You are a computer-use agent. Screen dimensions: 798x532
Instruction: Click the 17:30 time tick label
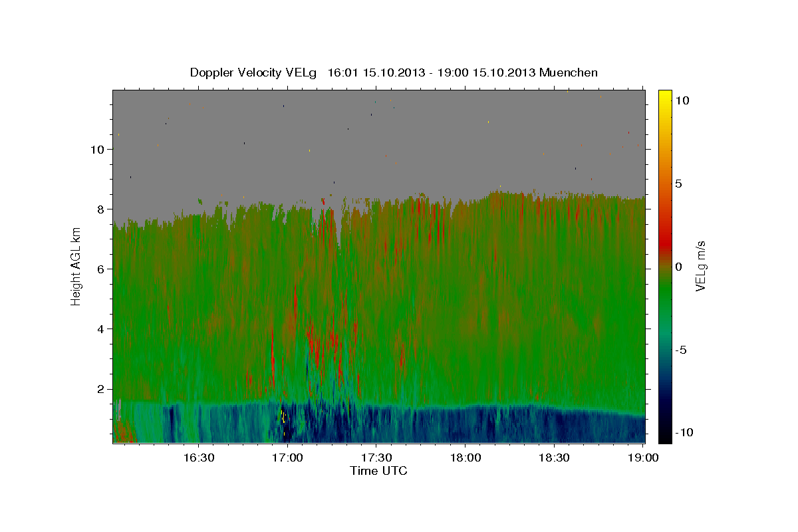point(376,458)
